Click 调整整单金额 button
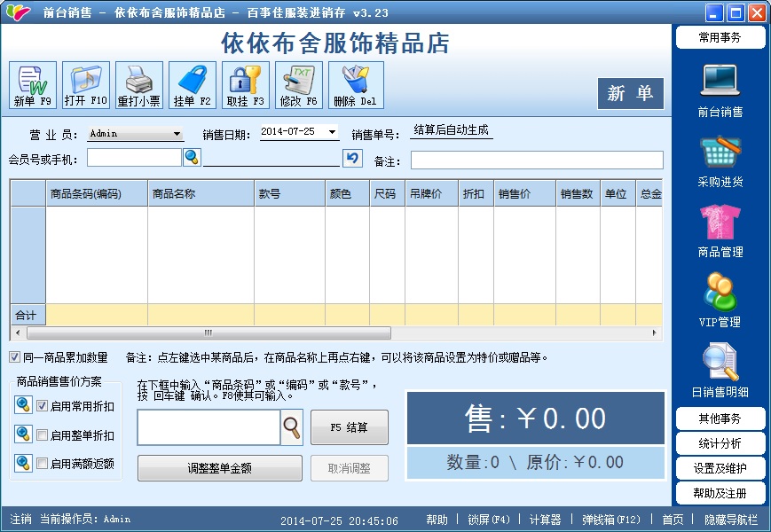The width and height of the screenshot is (771, 532). 220,468
